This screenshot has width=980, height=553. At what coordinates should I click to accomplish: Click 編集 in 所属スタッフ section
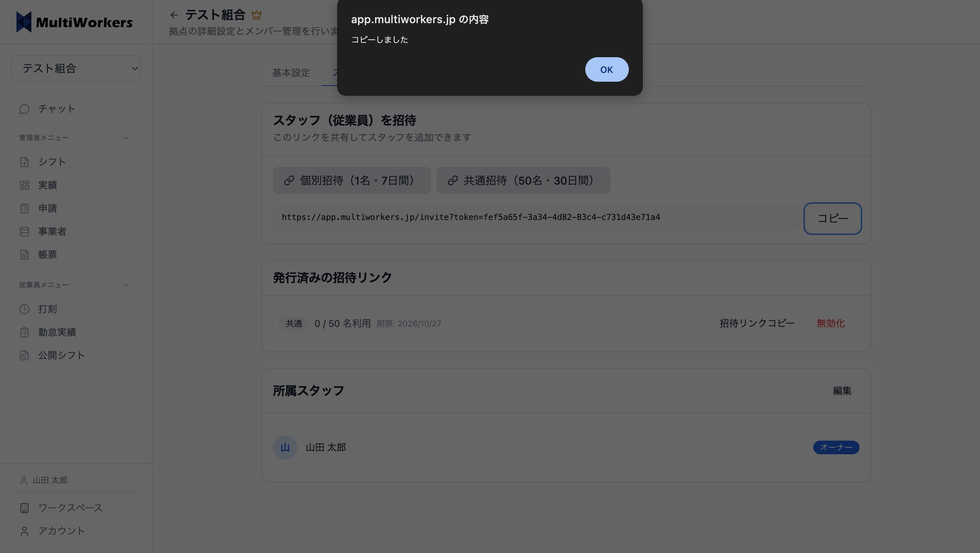pos(842,391)
